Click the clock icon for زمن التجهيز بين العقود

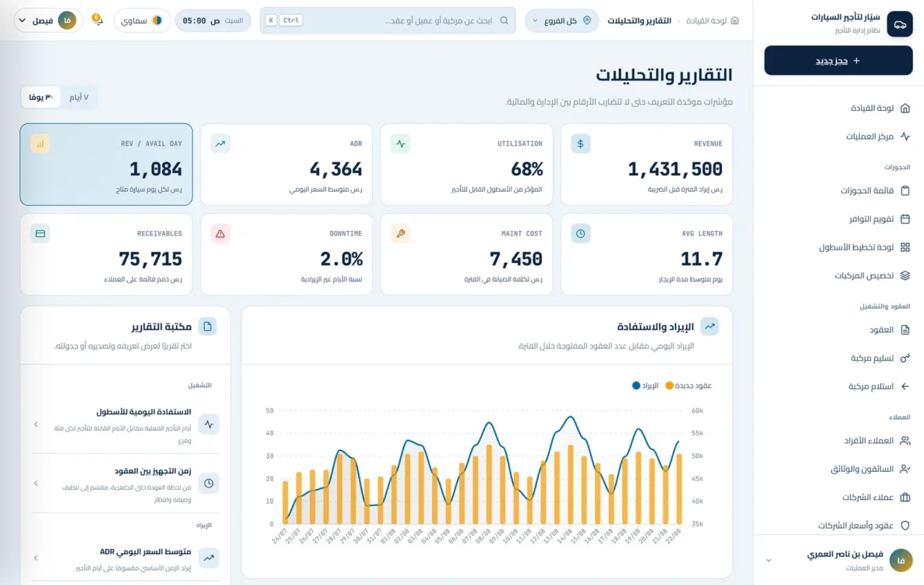[209, 483]
